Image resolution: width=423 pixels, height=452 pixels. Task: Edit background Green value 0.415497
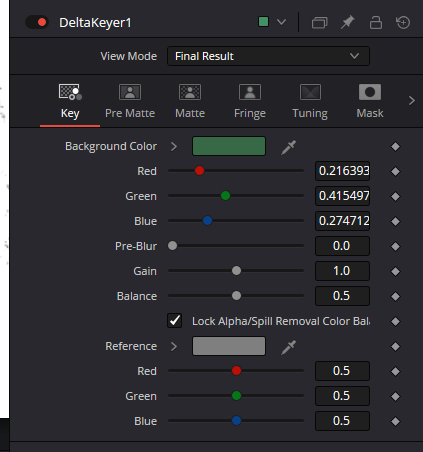coord(342,196)
